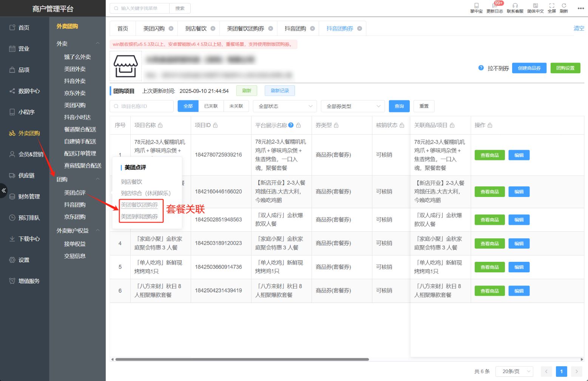
Task: Select the 小程序 phone icon in sidebar
Action: (x=12, y=112)
